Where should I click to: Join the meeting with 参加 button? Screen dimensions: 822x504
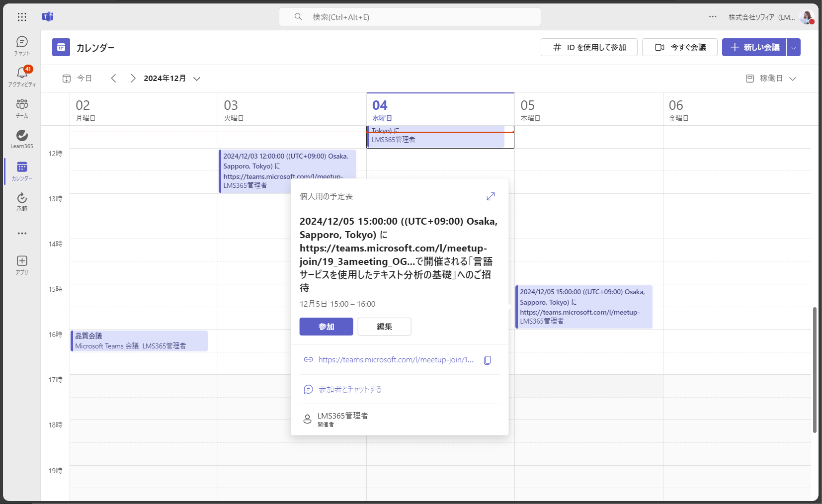[x=326, y=327]
